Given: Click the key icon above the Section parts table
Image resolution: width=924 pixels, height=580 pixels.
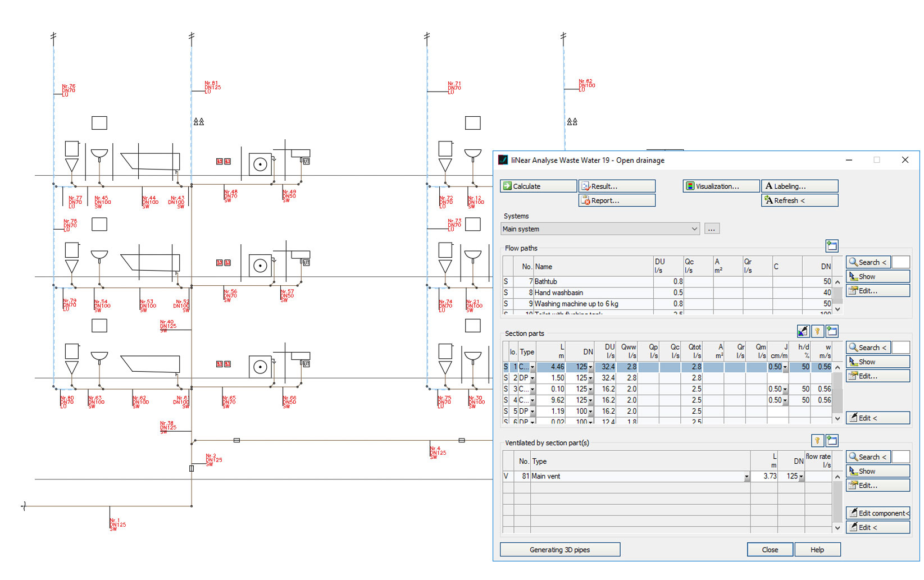Looking at the screenshot, I should [818, 331].
